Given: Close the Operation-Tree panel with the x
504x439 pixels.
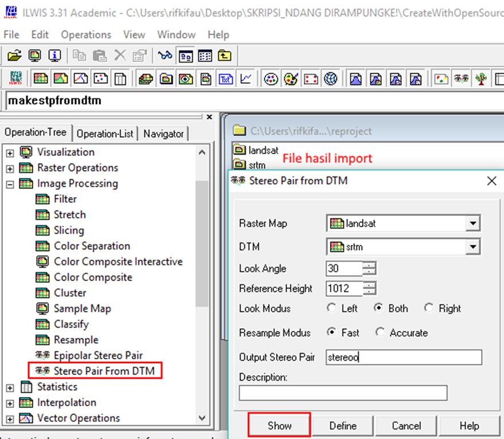Looking at the screenshot, I should coord(210,117).
